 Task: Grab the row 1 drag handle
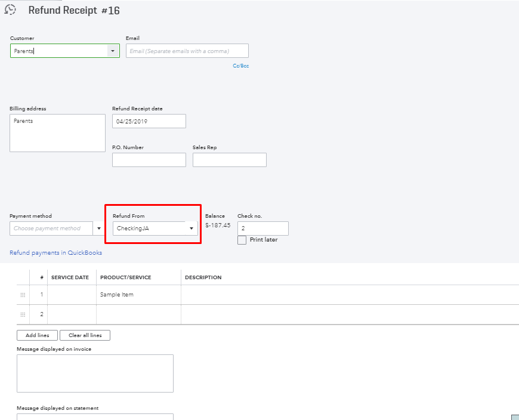[23, 295]
